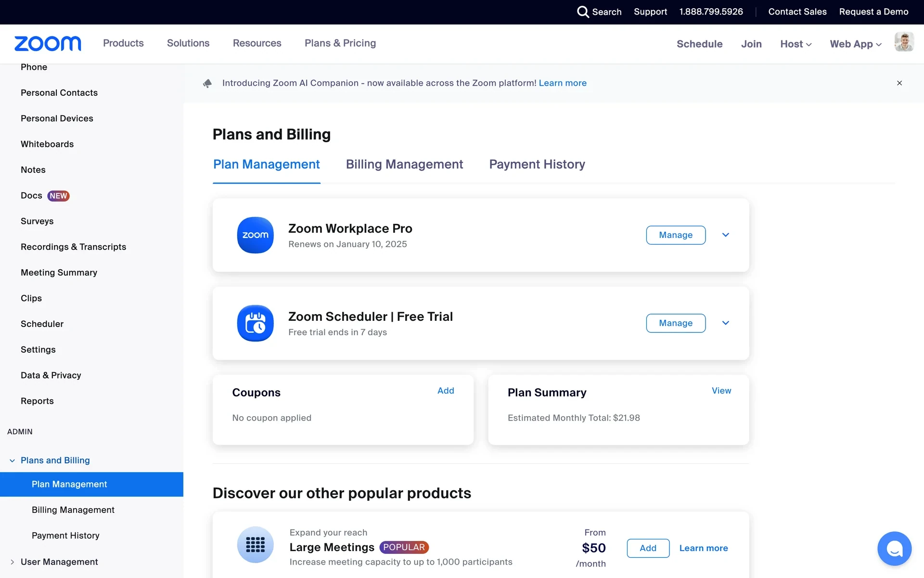The width and height of the screenshot is (924, 578).
Task: Open the chat support bubble
Action: point(894,548)
